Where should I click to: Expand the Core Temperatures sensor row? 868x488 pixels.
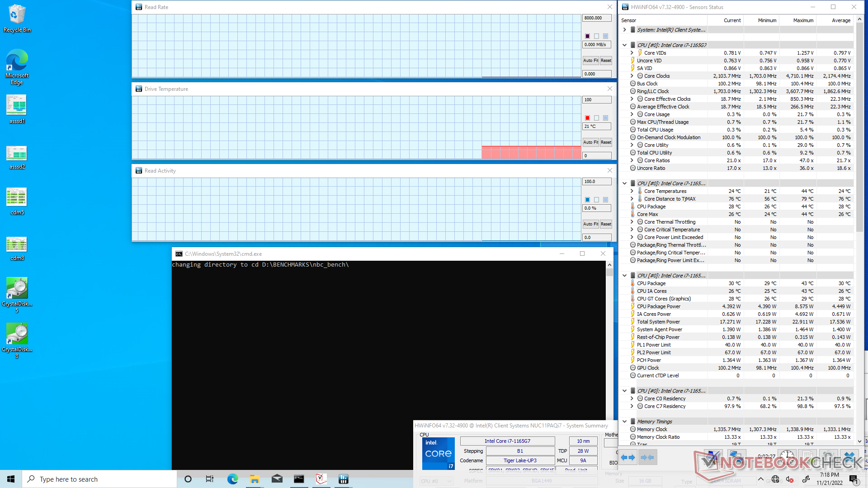[632, 191]
